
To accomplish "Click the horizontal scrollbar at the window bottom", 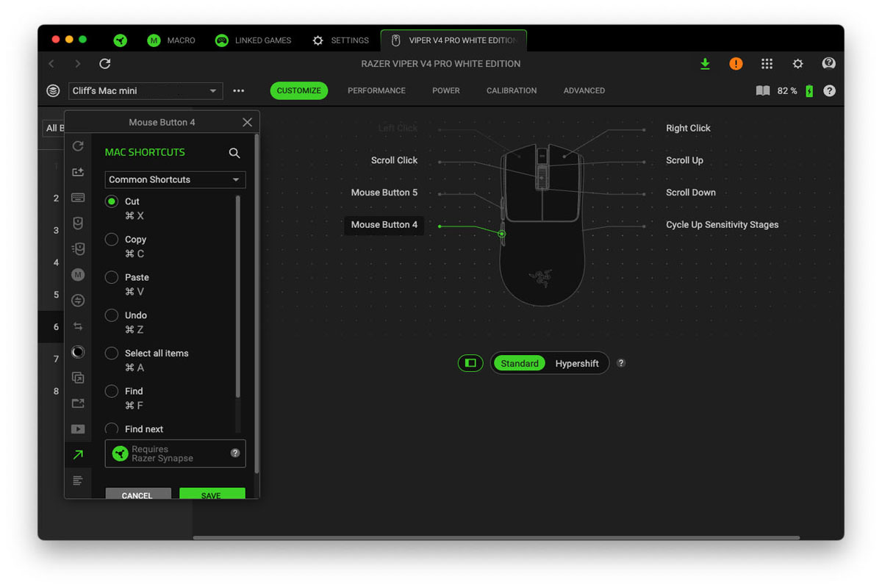I will pos(496,537).
